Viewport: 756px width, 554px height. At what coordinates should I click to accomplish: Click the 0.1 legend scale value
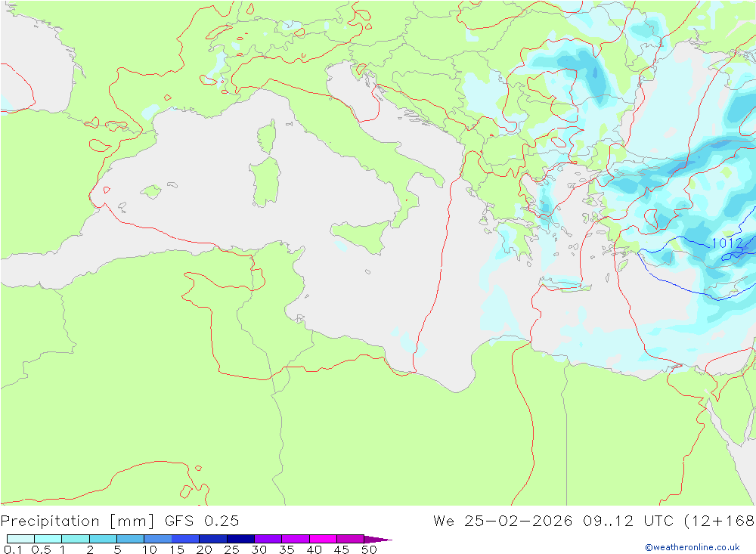pos(13,549)
